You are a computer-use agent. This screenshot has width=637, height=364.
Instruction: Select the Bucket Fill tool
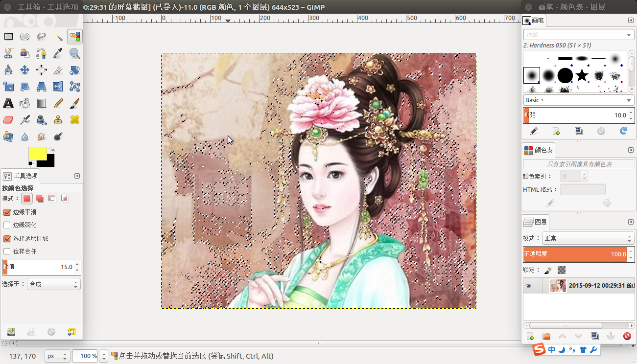coord(25,103)
